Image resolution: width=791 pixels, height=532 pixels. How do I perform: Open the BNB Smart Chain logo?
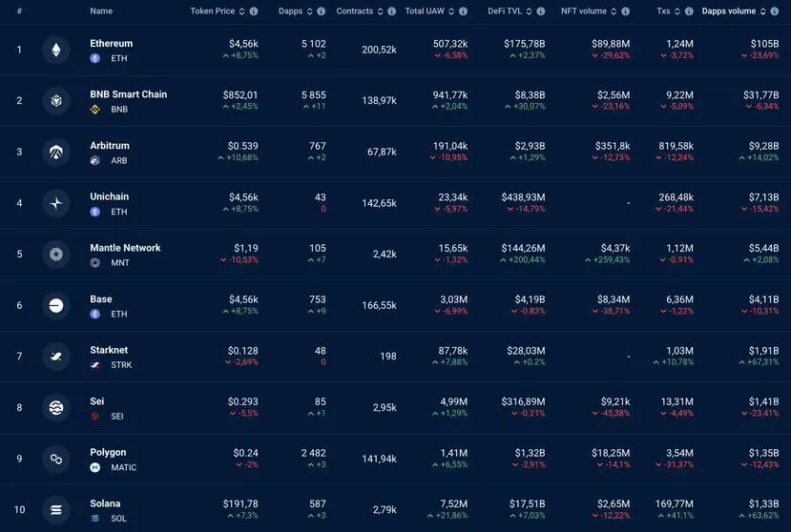[56, 101]
